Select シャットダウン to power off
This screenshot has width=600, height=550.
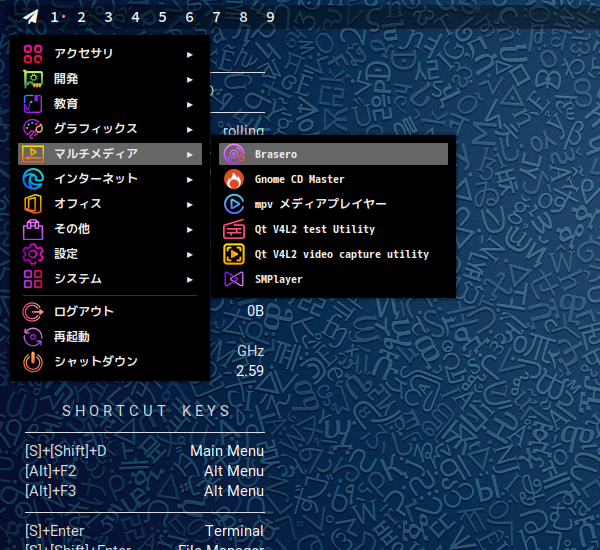110,362
